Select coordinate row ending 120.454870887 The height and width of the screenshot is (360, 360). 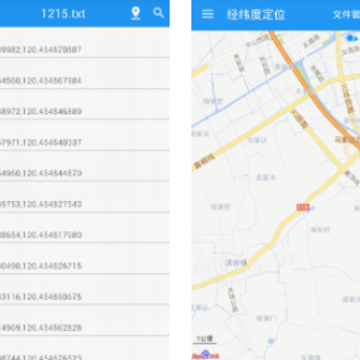85,42
